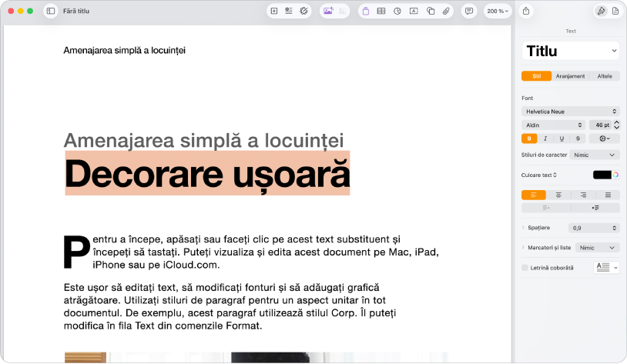Click the purple text shape icon

pos(365,12)
